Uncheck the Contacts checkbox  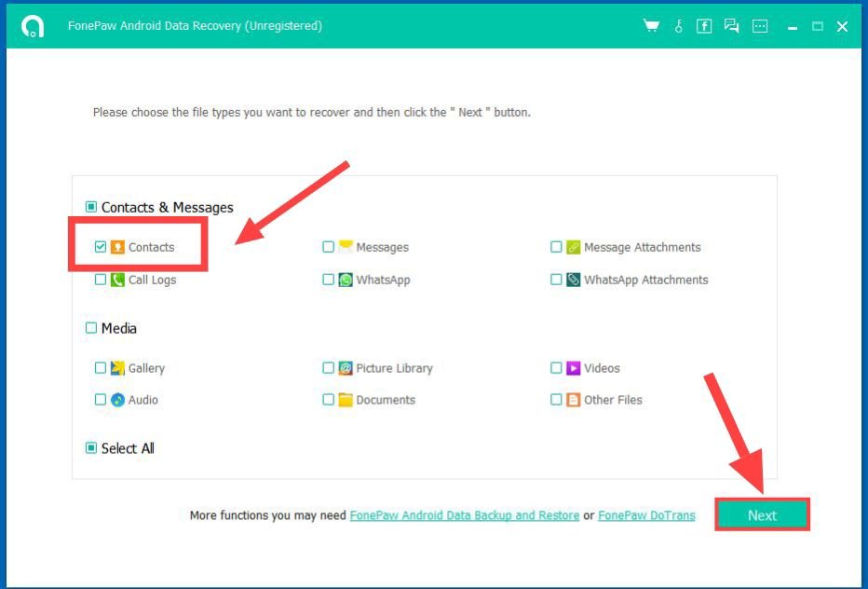click(x=101, y=247)
